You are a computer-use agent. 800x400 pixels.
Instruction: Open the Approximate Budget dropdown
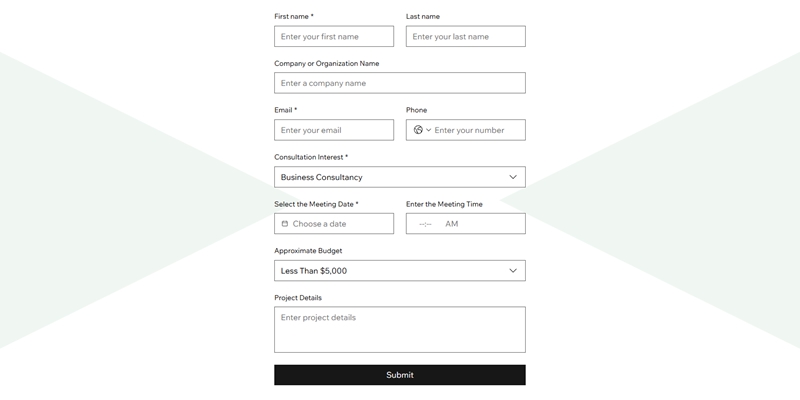(x=399, y=271)
